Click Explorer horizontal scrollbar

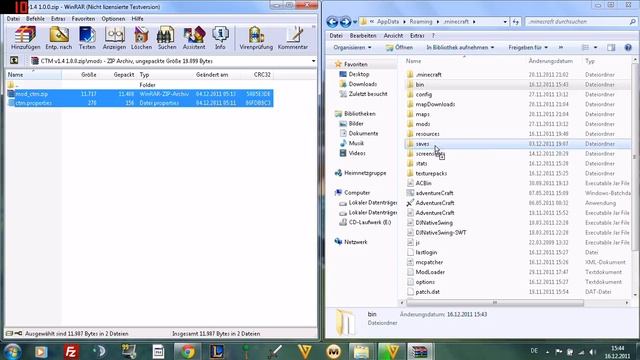point(494,302)
